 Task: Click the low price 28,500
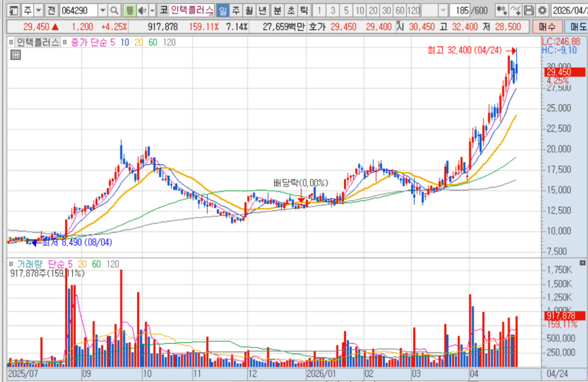click(x=508, y=26)
